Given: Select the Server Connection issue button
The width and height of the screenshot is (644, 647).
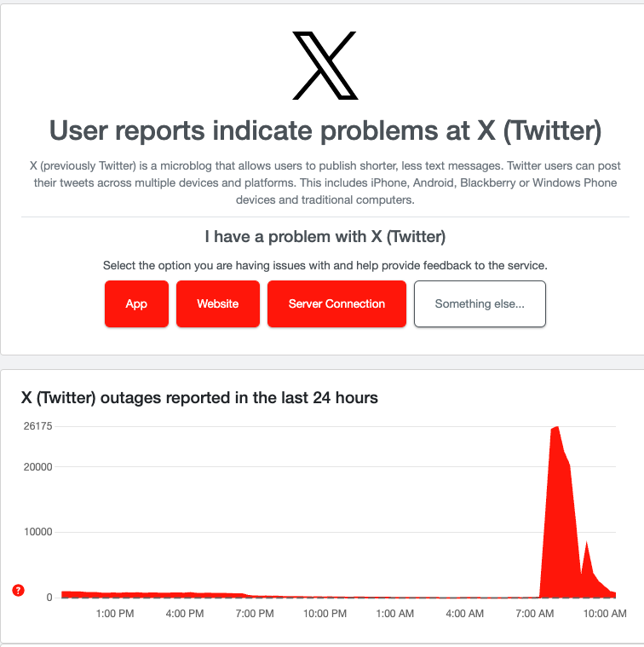Looking at the screenshot, I should tap(336, 304).
